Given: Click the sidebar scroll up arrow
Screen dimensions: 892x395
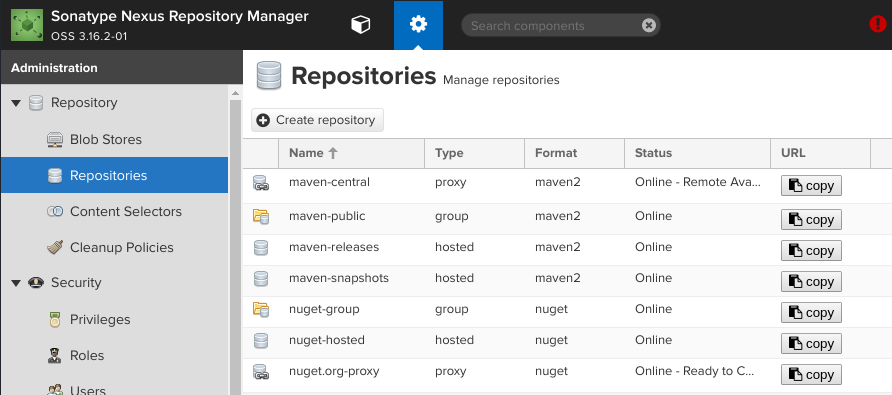Looking at the screenshot, I should (x=236, y=93).
